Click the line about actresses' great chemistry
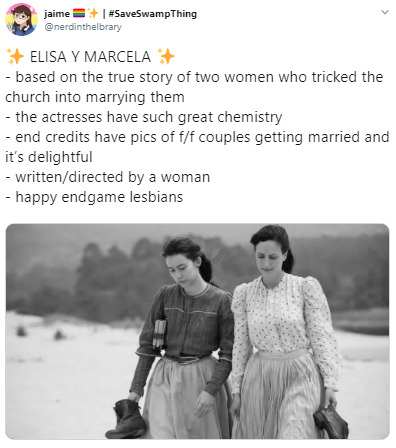 click(144, 117)
